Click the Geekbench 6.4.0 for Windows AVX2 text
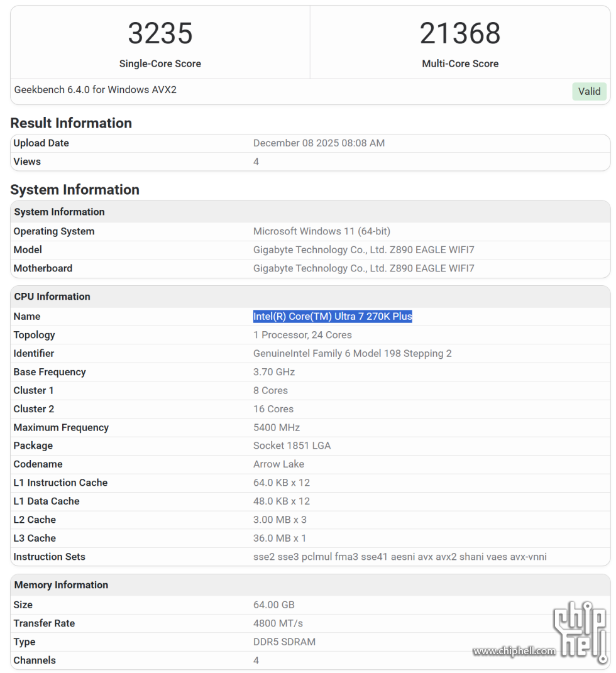Image resolution: width=616 pixels, height=673 pixels. [x=96, y=90]
